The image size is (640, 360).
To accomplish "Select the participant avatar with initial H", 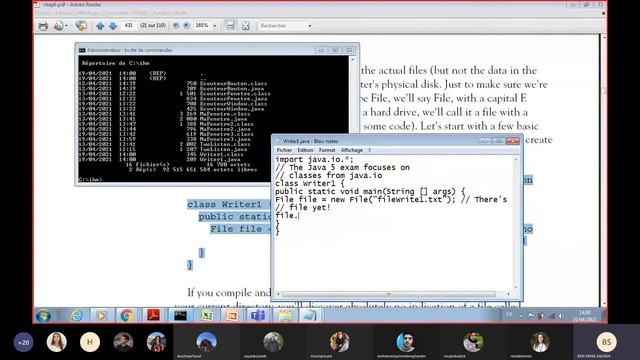I will (x=90, y=342).
